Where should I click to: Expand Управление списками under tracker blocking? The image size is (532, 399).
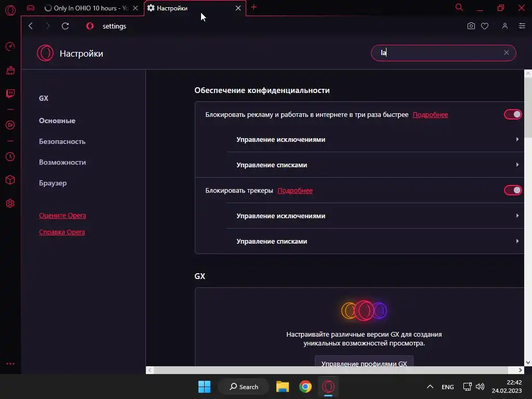(375, 241)
